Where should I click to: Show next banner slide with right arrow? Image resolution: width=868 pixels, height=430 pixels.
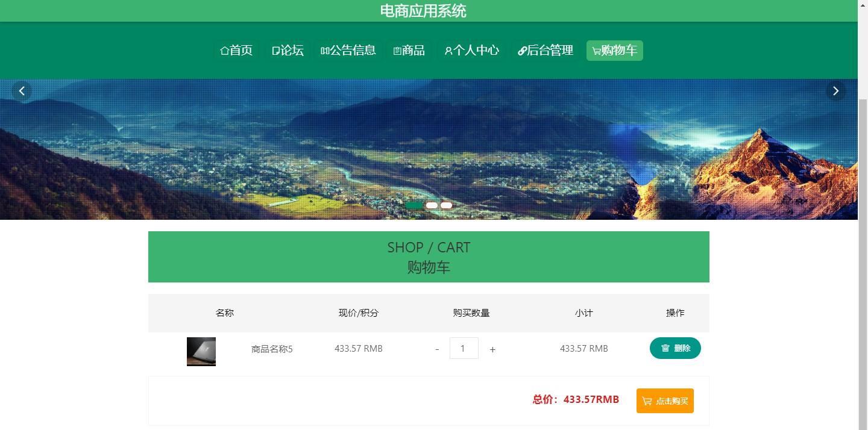click(835, 91)
